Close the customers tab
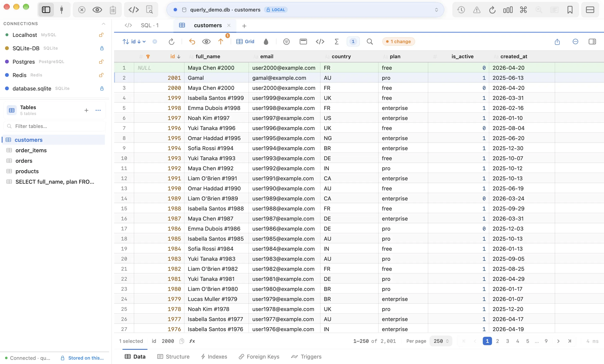Screen dimensions: 604x364 tap(229, 25)
